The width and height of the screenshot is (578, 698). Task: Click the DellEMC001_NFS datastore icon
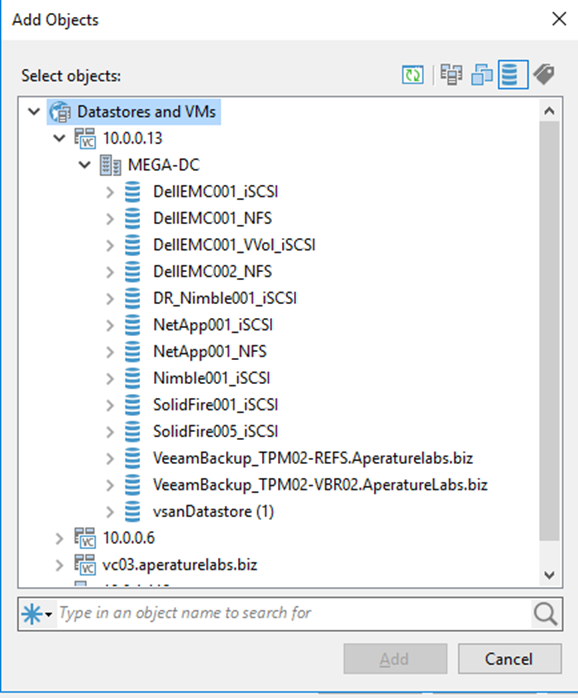(132, 219)
